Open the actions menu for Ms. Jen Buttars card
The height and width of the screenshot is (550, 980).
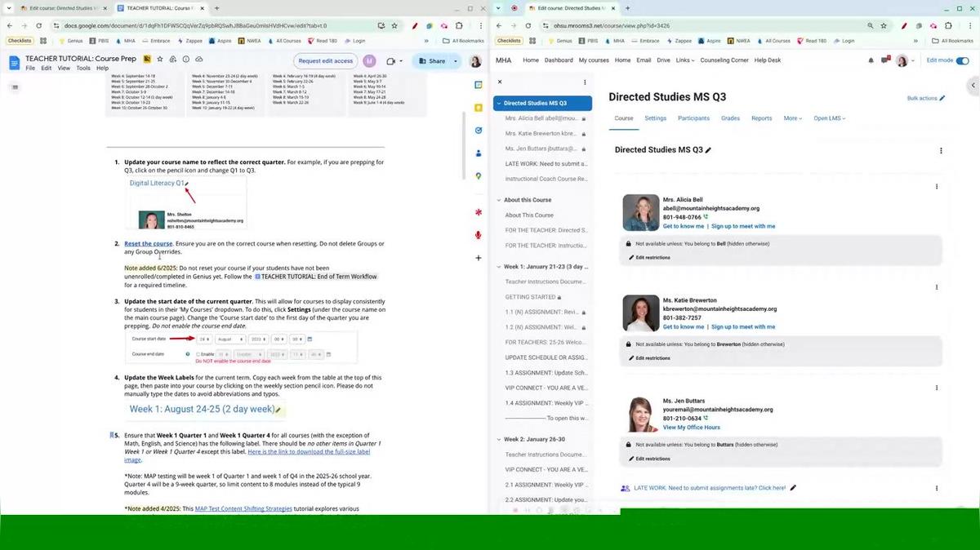936,388
